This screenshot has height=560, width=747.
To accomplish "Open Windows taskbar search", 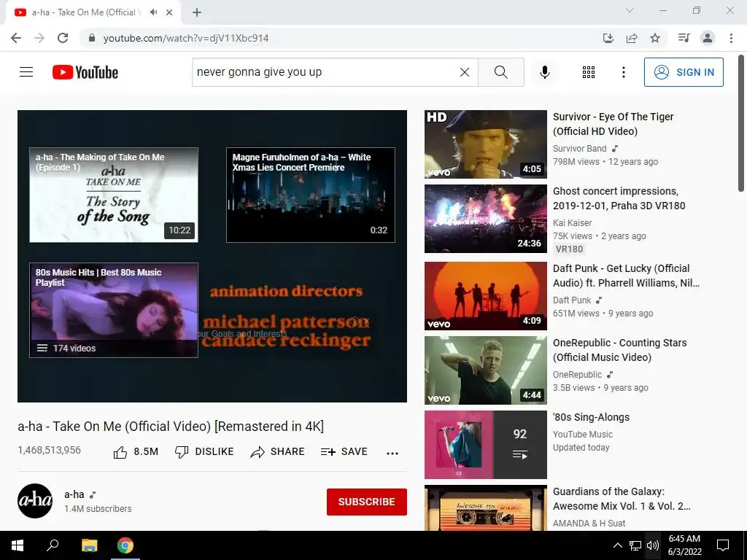I will coord(53,545).
